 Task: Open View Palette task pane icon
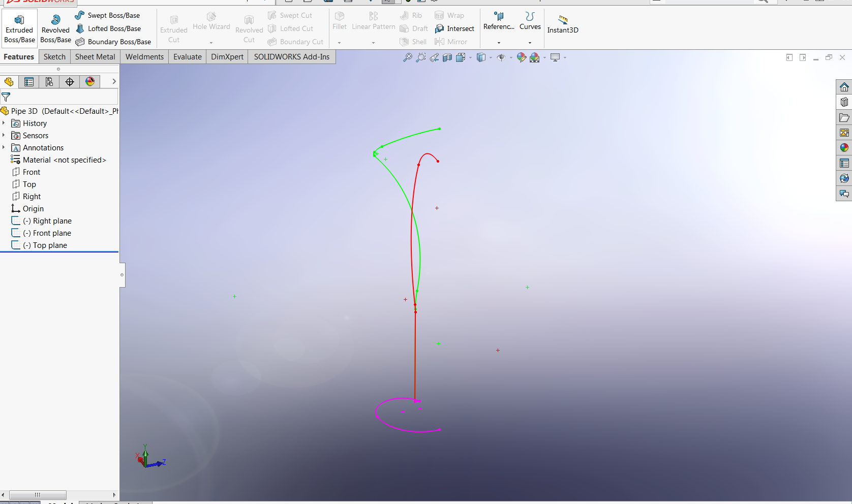coord(844,133)
